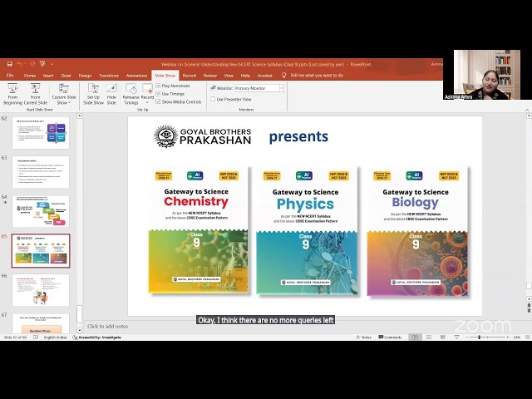Click the Redo/Repeat icon in title bar
Image resolution: width=532 pixels, height=399 pixels.
point(32,64)
